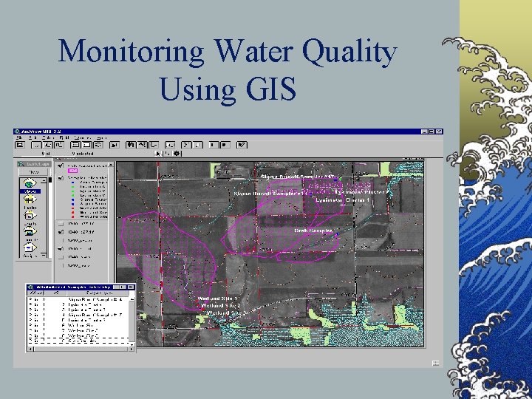Click the Create Chart toolbar icon
Screen dimensions: 532x399
[114, 145]
